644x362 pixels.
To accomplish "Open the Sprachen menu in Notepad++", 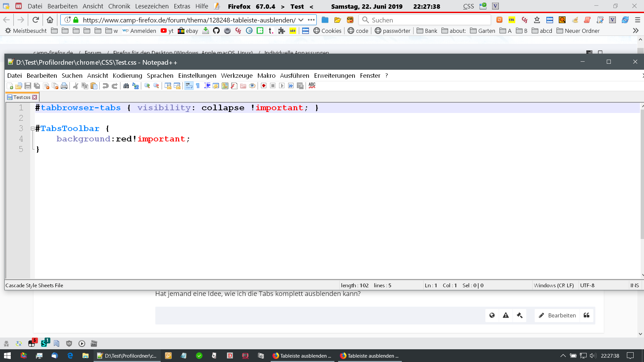I will (x=160, y=76).
